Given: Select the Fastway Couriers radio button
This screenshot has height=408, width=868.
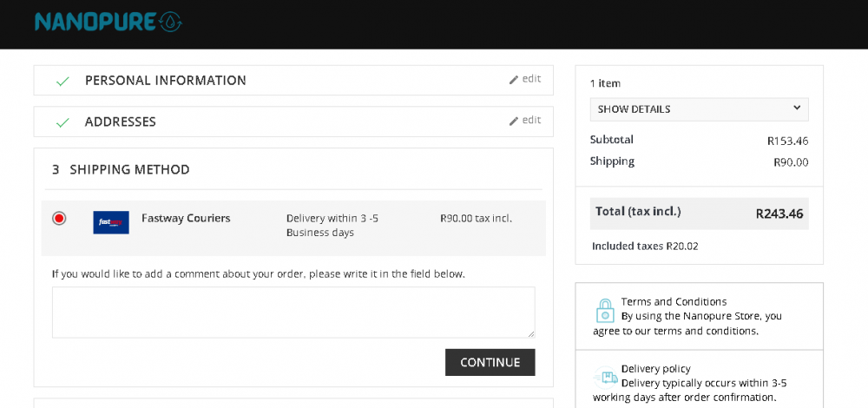Looking at the screenshot, I should coord(59,218).
